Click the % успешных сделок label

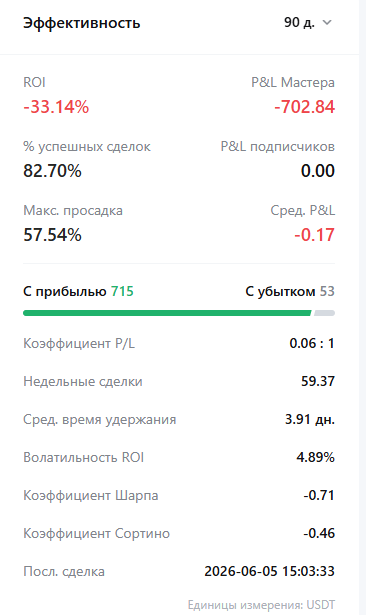(x=87, y=147)
